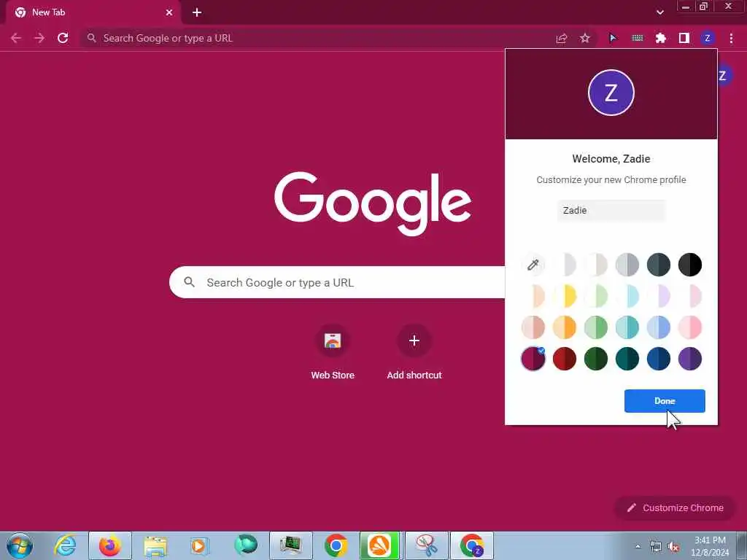Open Chrome three-dot menu

[x=731, y=38]
